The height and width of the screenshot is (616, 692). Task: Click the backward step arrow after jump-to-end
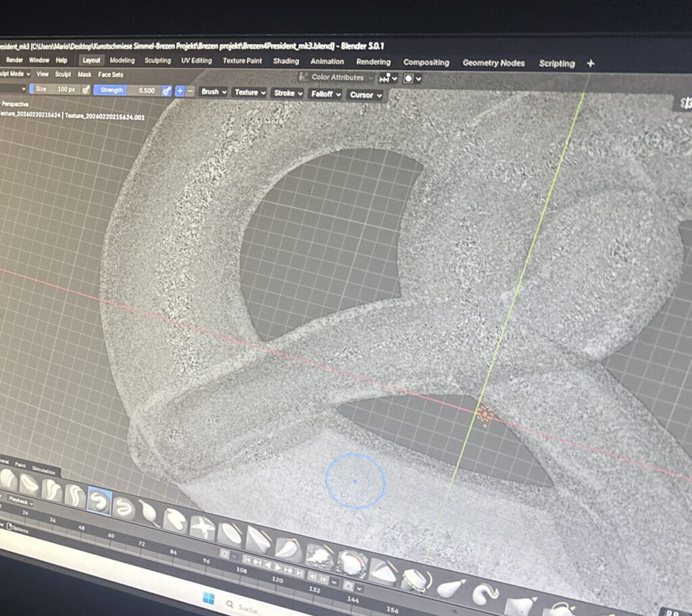[x=312, y=577]
